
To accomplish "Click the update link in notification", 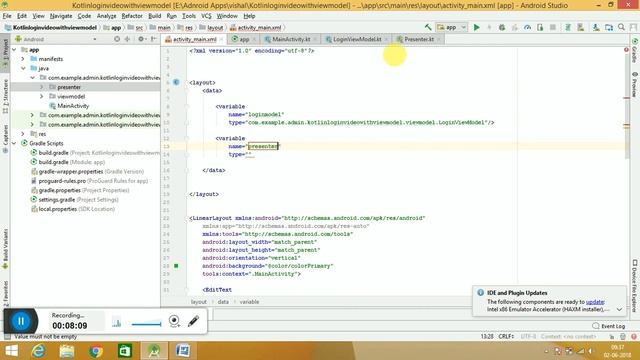I will [x=595, y=302].
